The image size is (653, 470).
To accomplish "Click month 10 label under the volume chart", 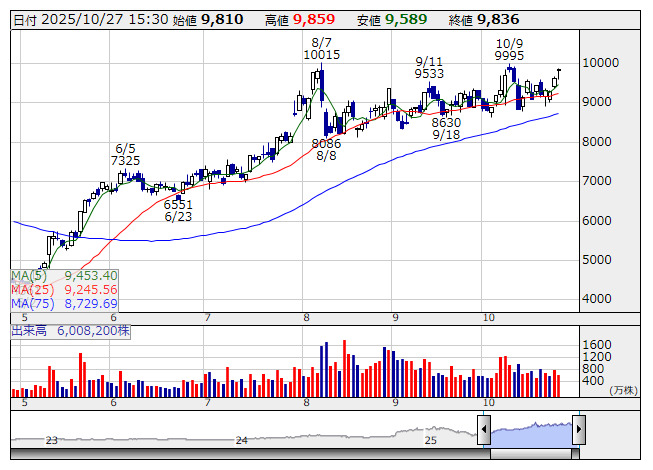I will [x=489, y=403].
